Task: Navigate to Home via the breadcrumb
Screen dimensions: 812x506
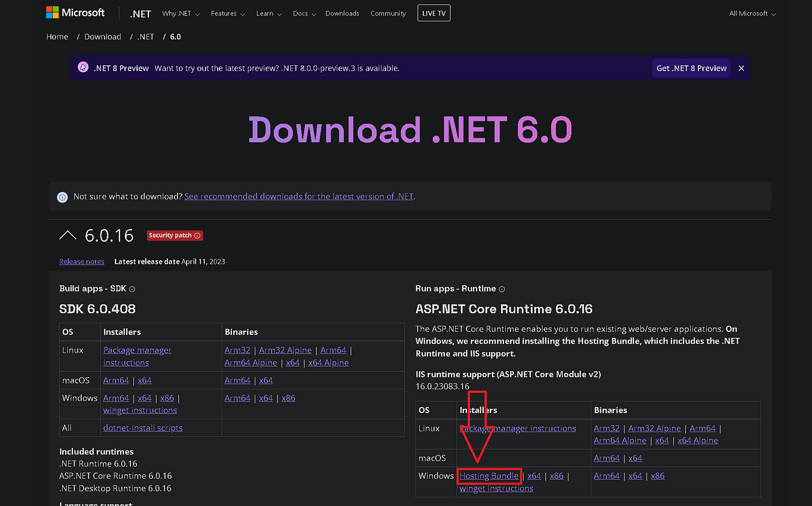Action: pyautogui.click(x=57, y=36)
